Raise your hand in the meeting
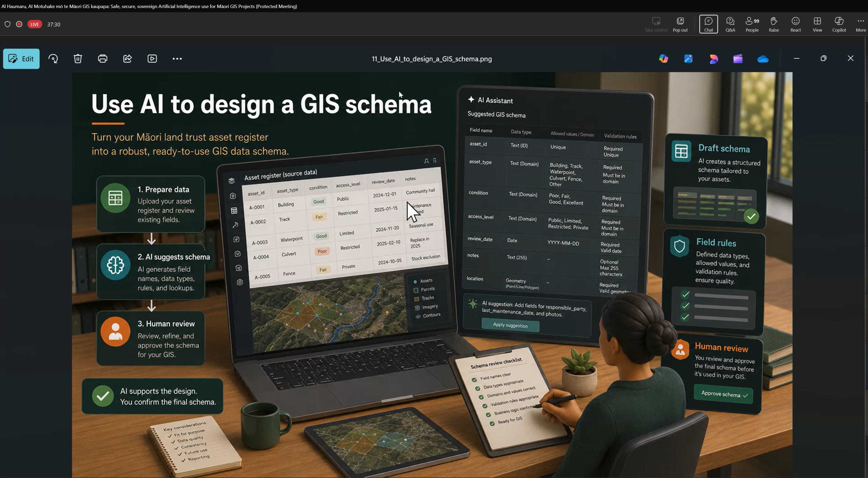 (x=774, y=24)
